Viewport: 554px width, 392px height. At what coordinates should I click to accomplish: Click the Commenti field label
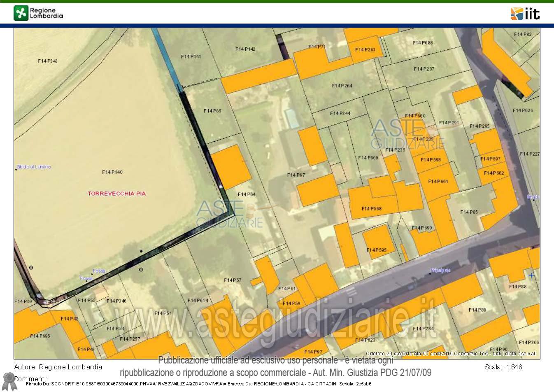pos(31,378)
